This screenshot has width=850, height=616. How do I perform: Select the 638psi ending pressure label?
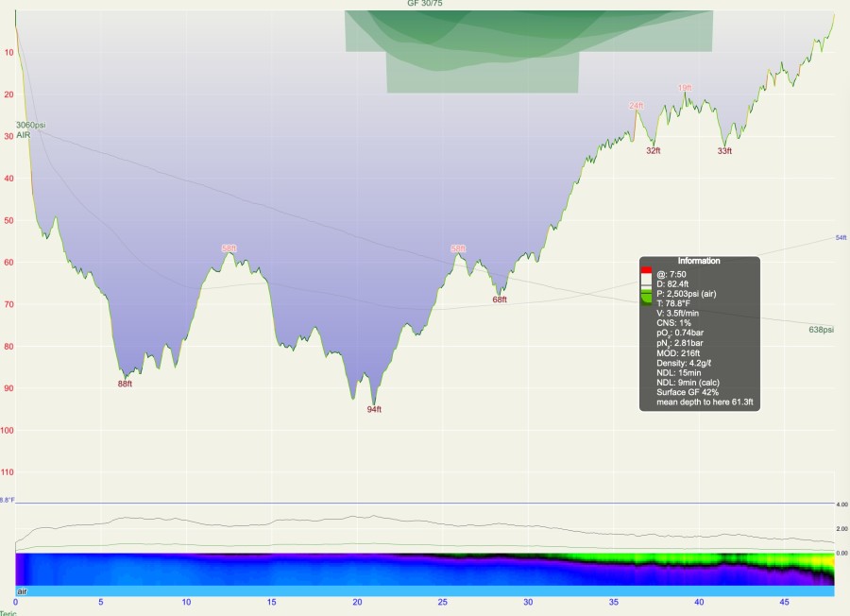pyautogui.click(x=821, y=330)
